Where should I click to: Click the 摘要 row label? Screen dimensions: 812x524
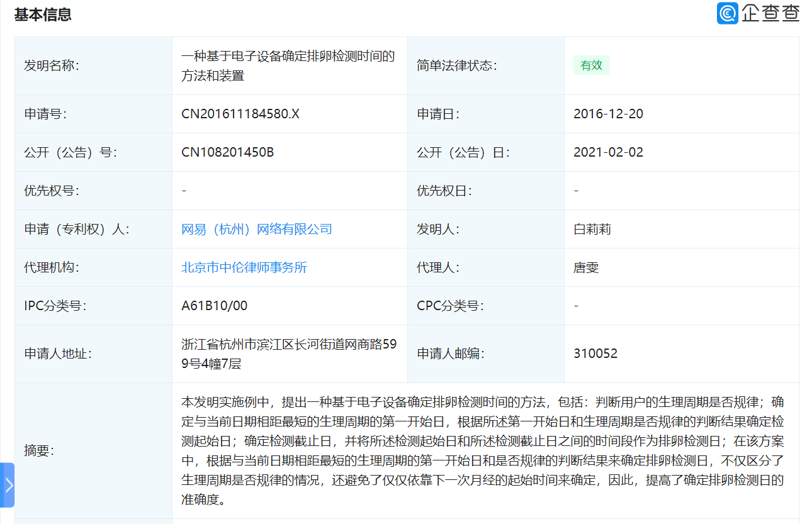[x=39, y=450]
